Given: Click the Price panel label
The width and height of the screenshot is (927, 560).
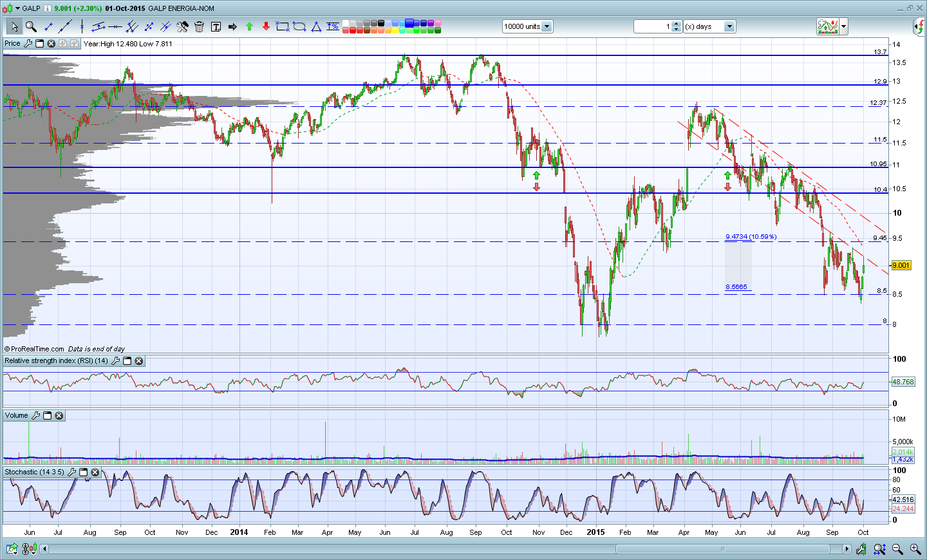Looking at the screenshot, I should pyautogui.click(x=12, y=44).
